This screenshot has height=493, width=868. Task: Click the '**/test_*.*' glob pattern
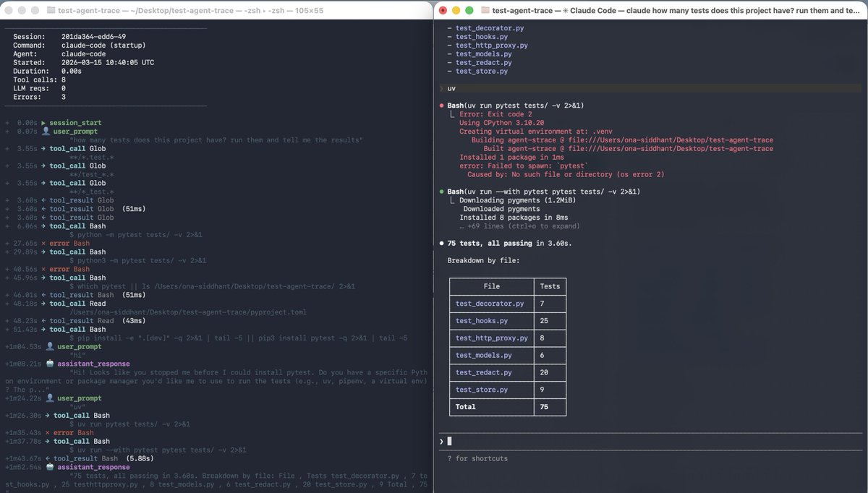(x=93, y=175)
